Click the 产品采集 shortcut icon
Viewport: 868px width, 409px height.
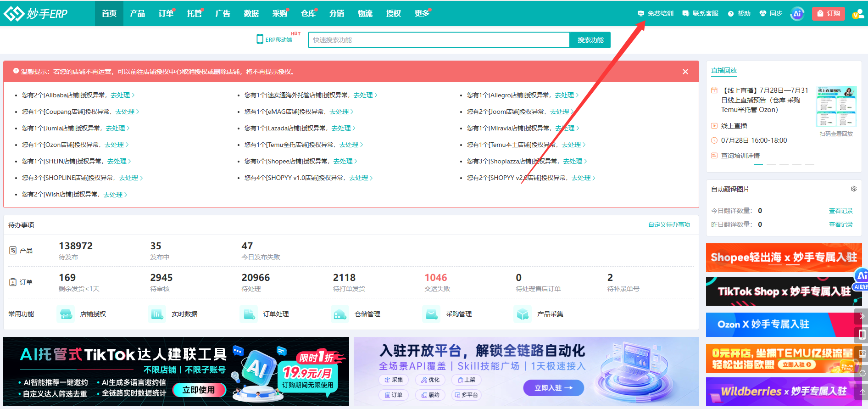click(x=523, y=314)
